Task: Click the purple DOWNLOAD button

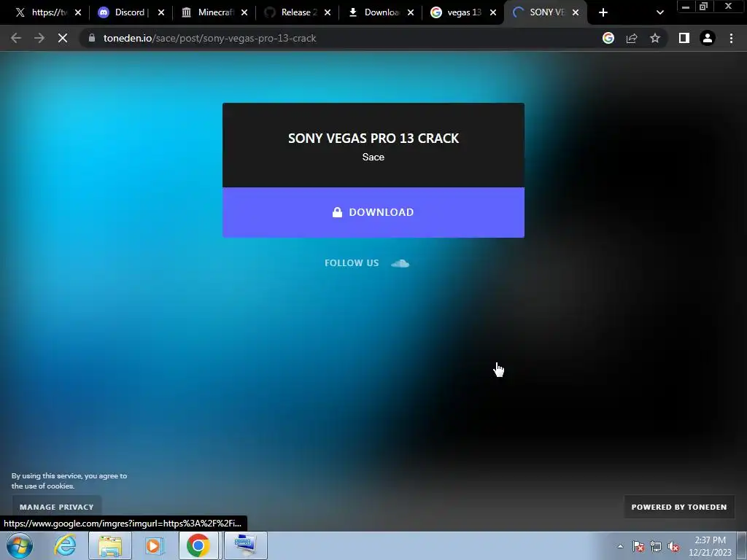Action: pyautogui.click(x=373, y=212)
